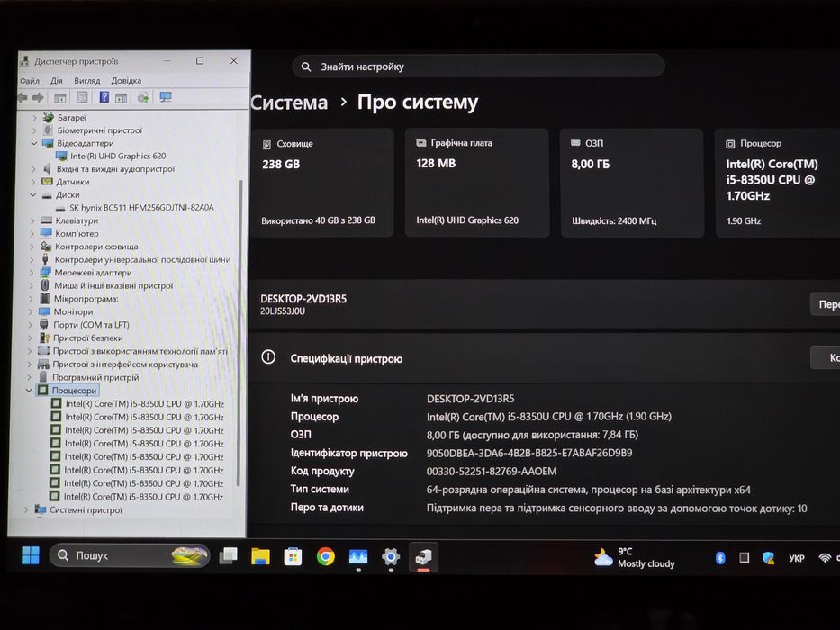Image resolution: width=840 pixels, height=630 pixels.
Task: Select the Порти (COM та LPT) item
Action: pyautogui.click(x=91, y=325)
